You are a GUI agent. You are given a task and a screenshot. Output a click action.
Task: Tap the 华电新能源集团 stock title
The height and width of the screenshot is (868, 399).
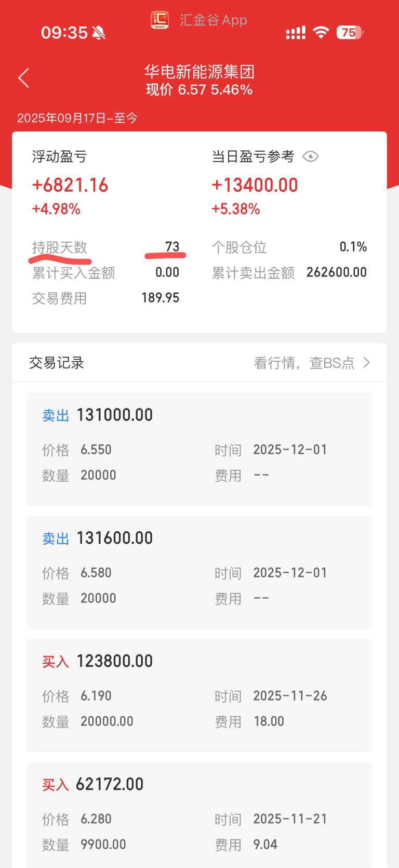[x=199, y=72]
